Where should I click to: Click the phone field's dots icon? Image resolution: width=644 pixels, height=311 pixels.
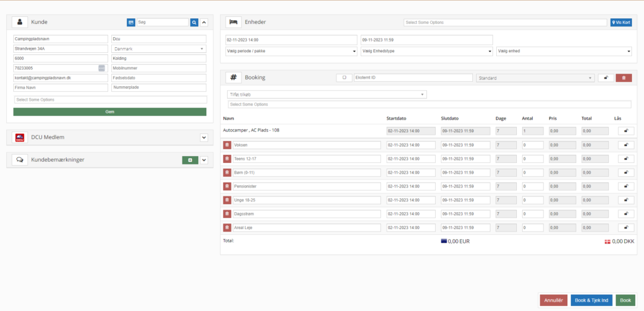click(x=102, y=68)
